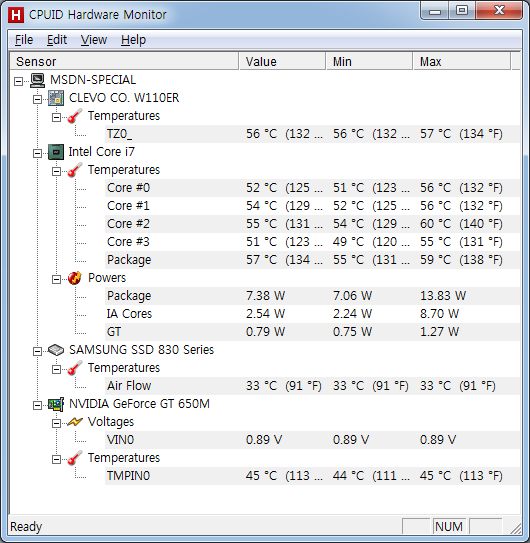Click the CPUID Hardware Monitor red H icon

(16, 15)
